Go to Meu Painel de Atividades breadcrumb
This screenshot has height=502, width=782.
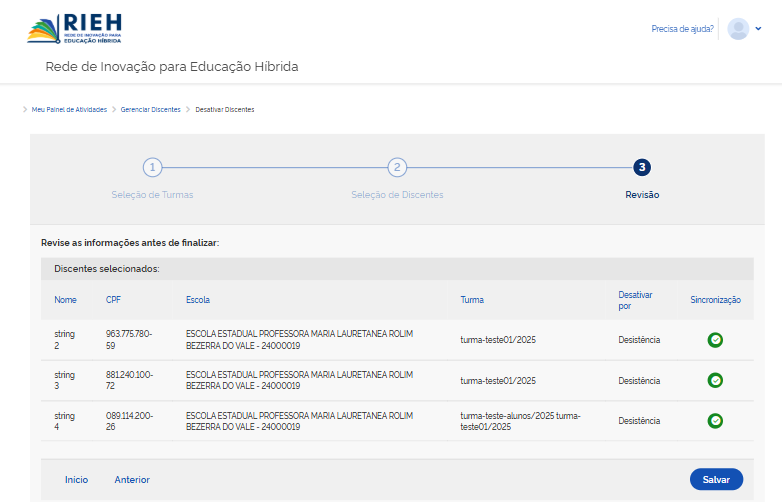[x=69, y=109]
